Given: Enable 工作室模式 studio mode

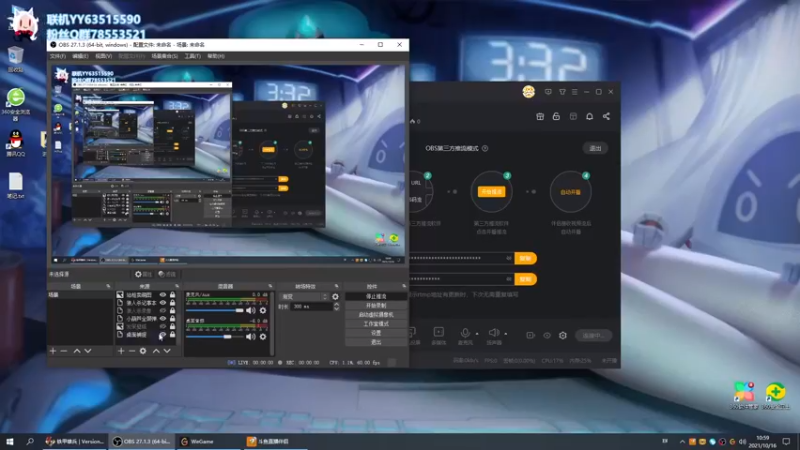Looking at the screenshot, I should pyautogui.click(x=376, y=324).
